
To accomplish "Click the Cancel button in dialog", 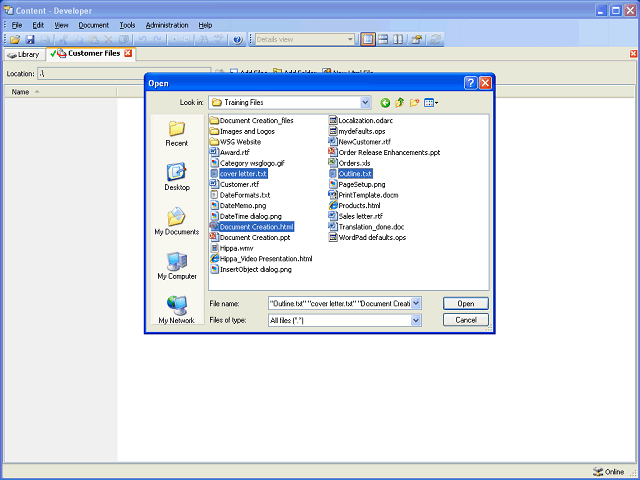I will tap(465, 320).
